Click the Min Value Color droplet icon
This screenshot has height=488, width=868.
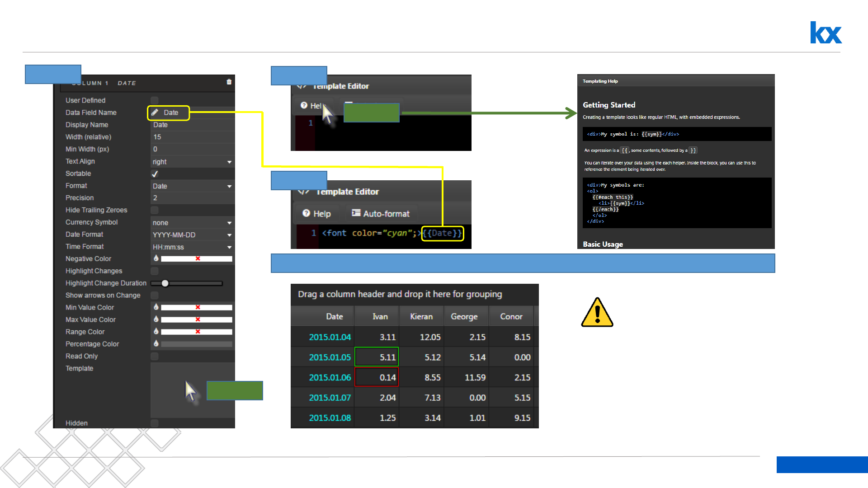coord(156,307)
